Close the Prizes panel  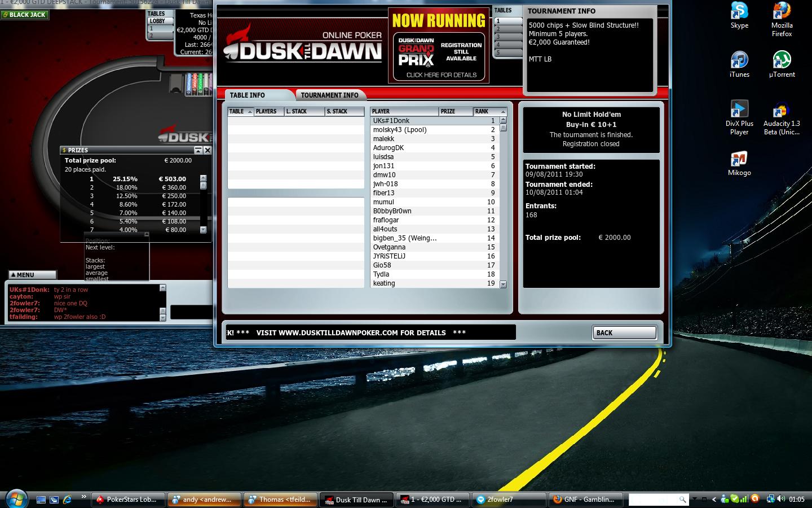coord(208,150)
